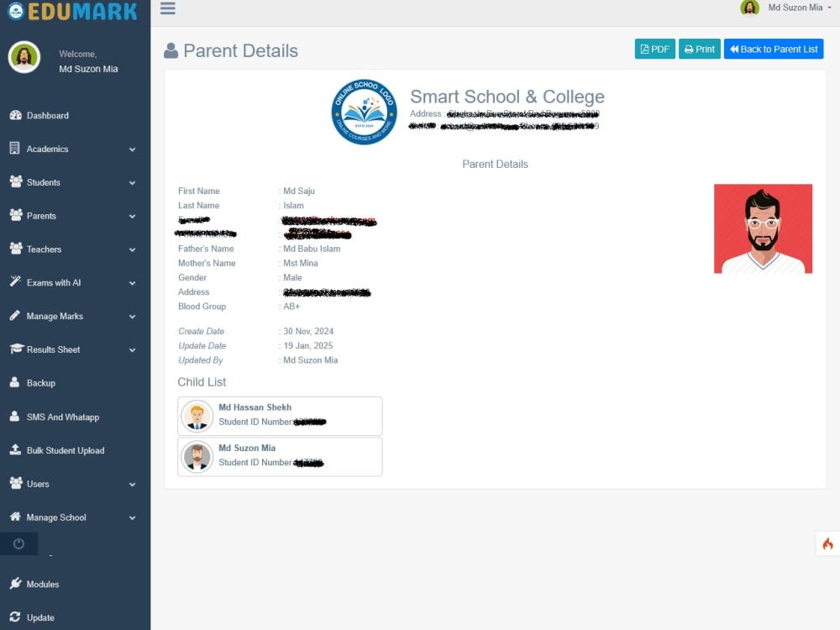
Task: Click the PDF export button
Action: [x=654, y=49]
